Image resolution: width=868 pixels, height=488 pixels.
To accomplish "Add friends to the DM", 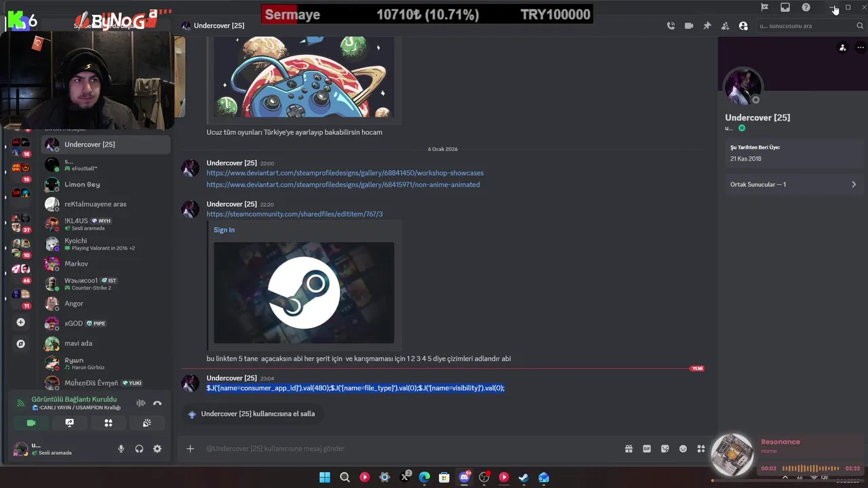I will [x=725, y=26].
